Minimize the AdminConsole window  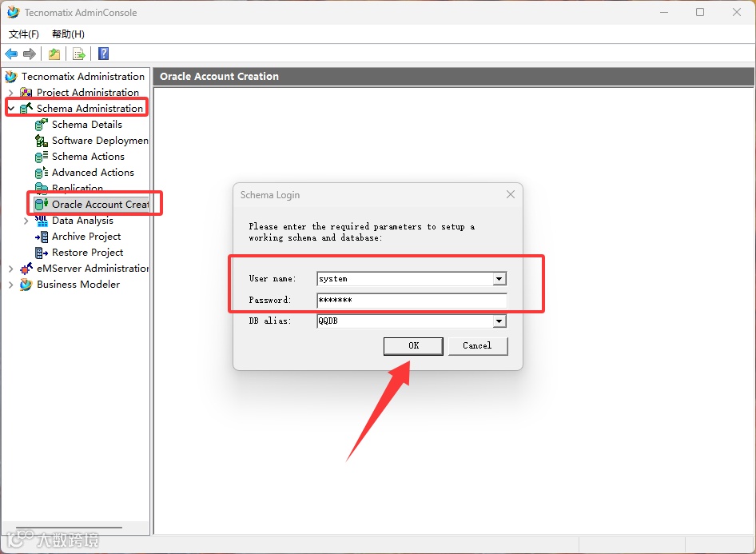pyautogui.click(x=664, y=12)
